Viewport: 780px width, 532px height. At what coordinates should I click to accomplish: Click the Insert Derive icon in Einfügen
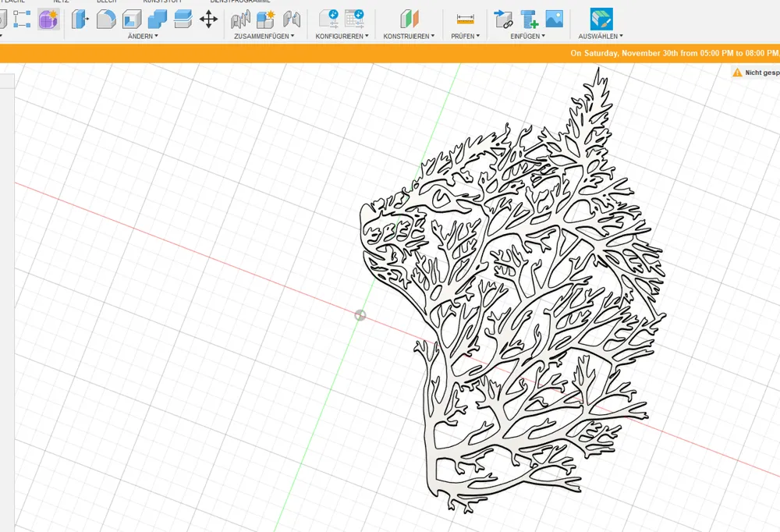503,20
